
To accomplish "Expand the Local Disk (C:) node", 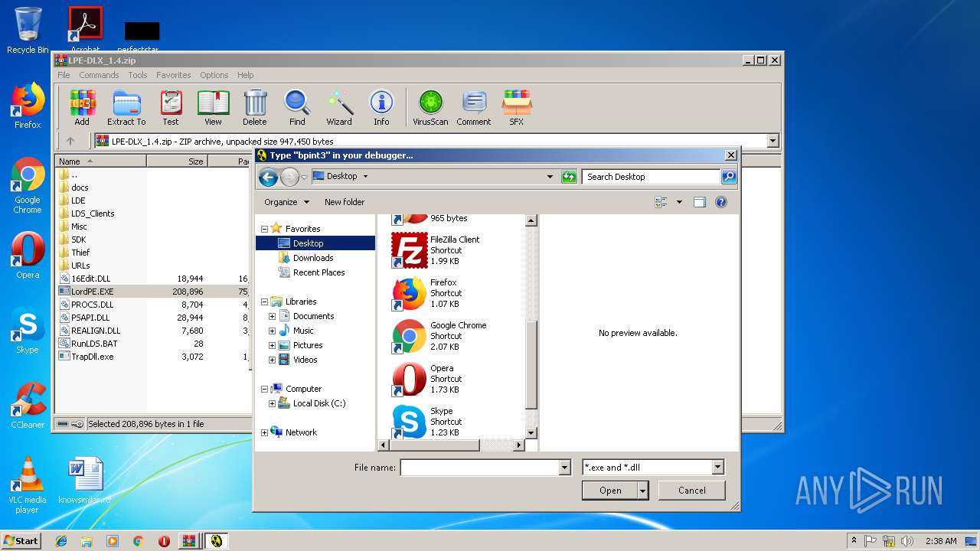I will point(272,403).
